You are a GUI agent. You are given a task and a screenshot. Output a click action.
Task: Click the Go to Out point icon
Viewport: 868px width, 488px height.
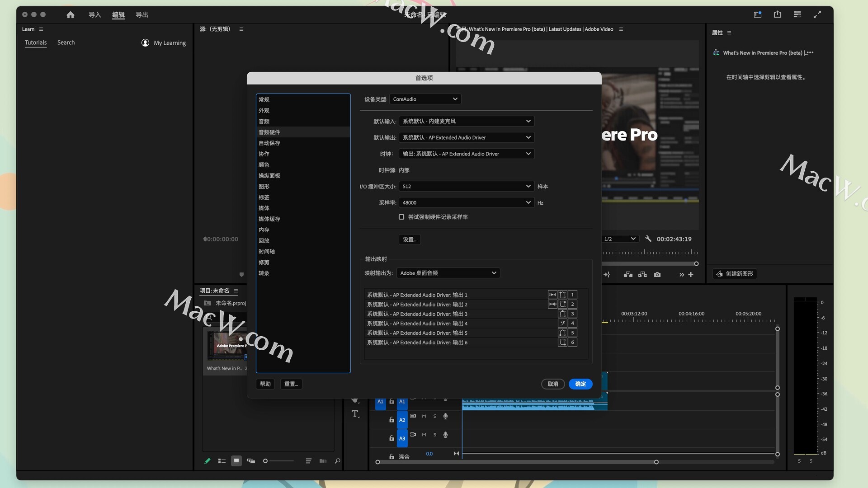tap(607, 275)
